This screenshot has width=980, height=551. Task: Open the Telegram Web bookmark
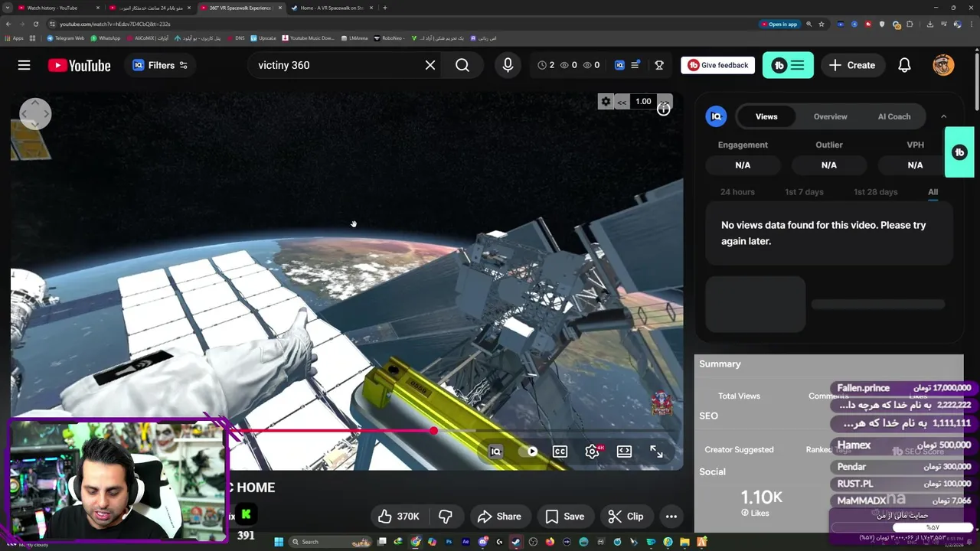pyautogui.click(x=66, y=37)
